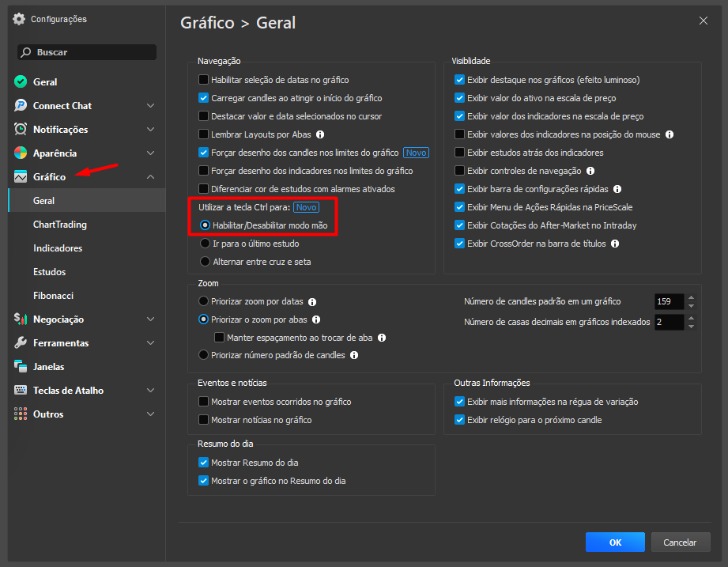
Task: Click the Ferramentas wrench icon
Action: click(x=21, y=342)
